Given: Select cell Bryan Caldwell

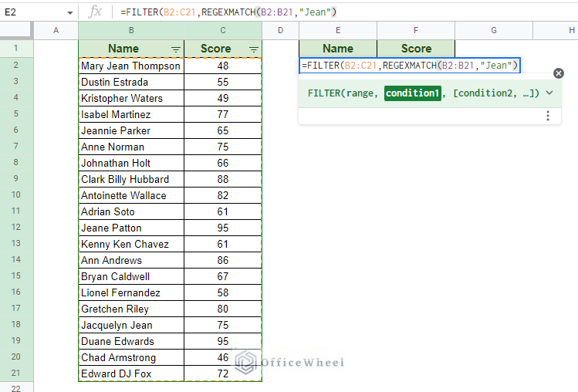Looking at the screenshot, I should click(x=131, y=276).
